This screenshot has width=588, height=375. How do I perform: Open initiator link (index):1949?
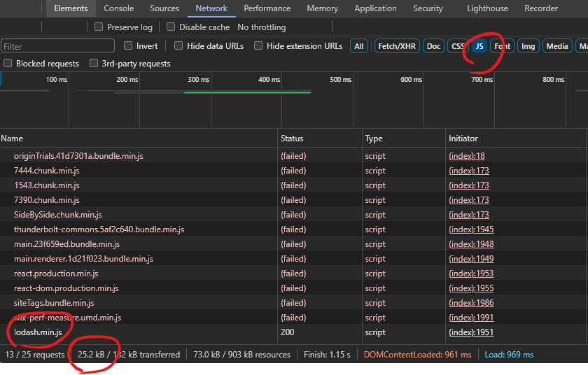pos(471,258)
